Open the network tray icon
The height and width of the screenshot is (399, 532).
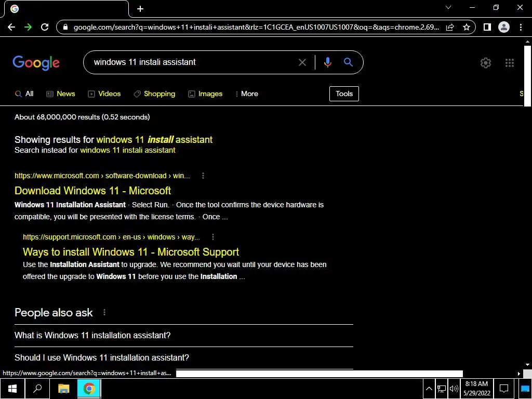(442, 389)
